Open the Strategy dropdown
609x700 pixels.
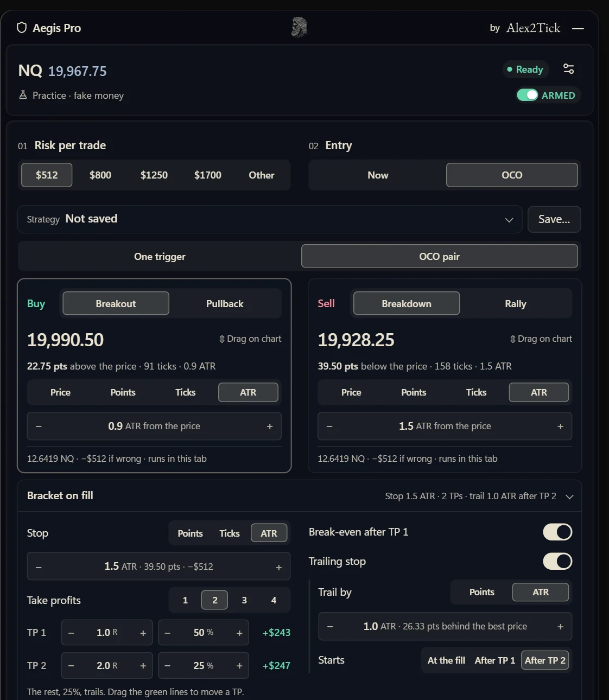click(x=270, y=219)
